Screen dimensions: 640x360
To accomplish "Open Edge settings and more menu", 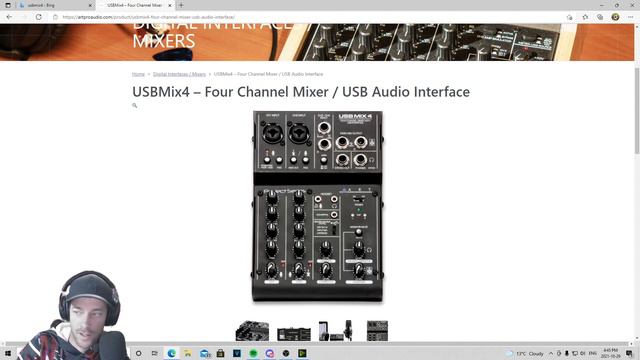I will tap(631, 17).
